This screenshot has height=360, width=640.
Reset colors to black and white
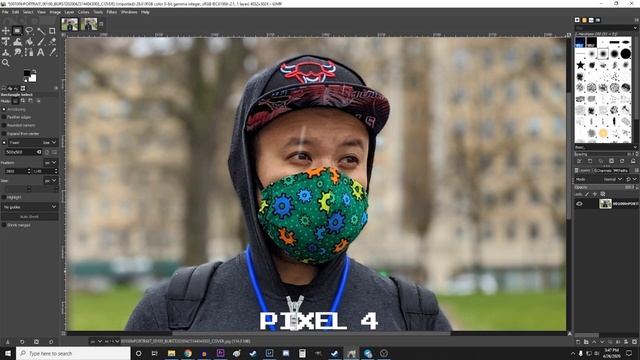click(25, 80)
